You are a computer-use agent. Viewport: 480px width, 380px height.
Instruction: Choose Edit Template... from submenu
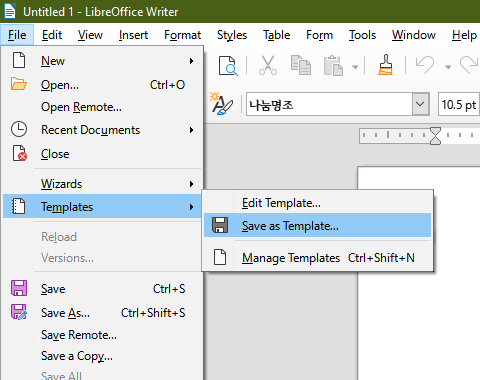click(x=317, y=203)
